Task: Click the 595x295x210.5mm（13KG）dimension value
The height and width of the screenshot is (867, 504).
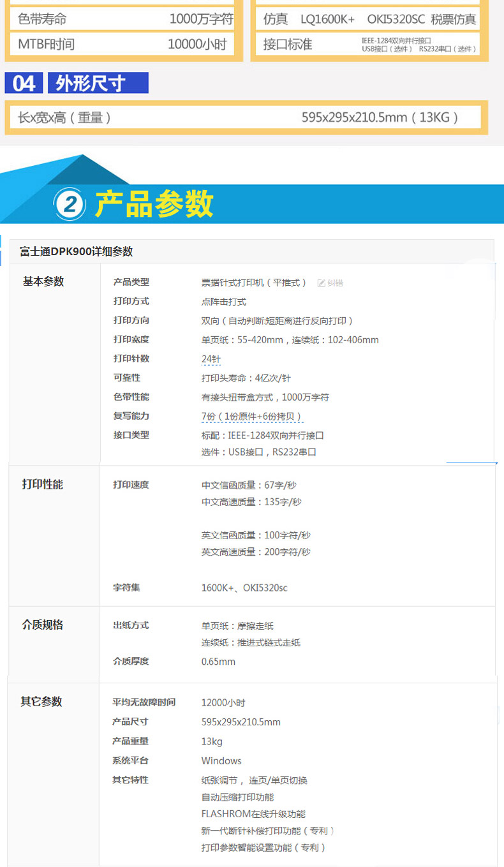Action: coord(380,117)
